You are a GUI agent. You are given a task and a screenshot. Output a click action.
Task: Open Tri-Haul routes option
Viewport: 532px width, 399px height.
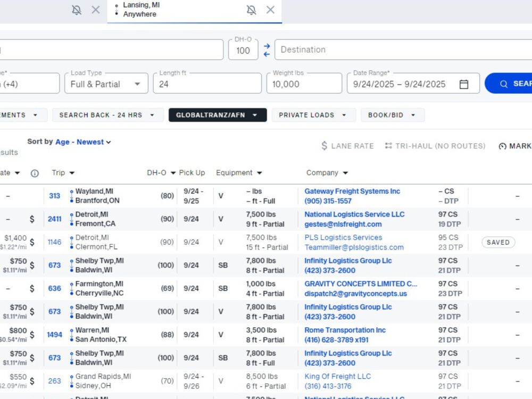tap(435, 146)
